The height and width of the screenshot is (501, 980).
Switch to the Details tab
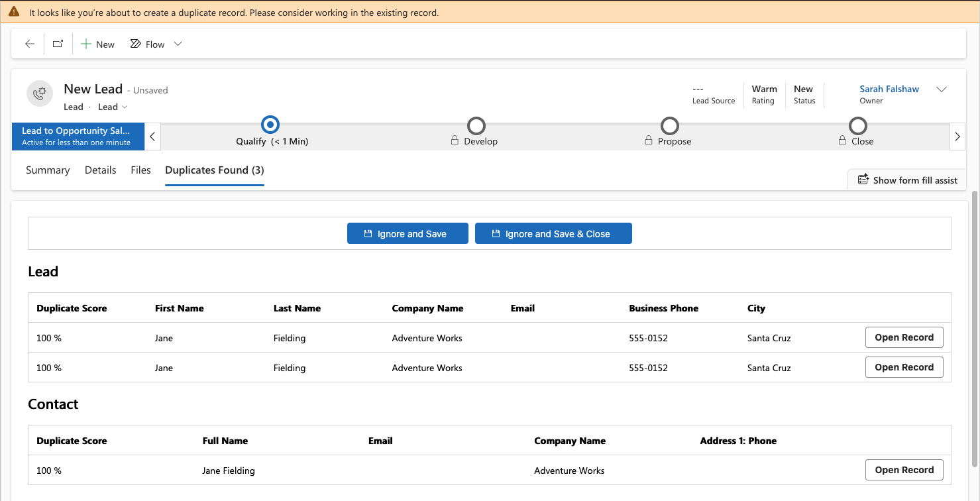101,170
